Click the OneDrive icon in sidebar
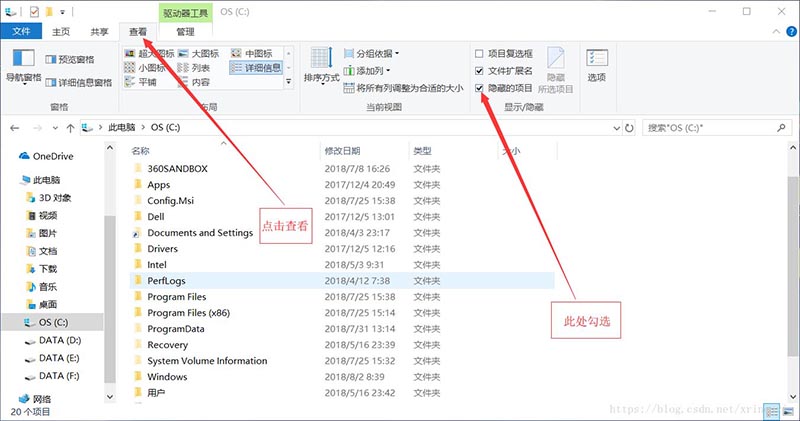This screenshot has width=800, height=421. [x=25, y=156]
